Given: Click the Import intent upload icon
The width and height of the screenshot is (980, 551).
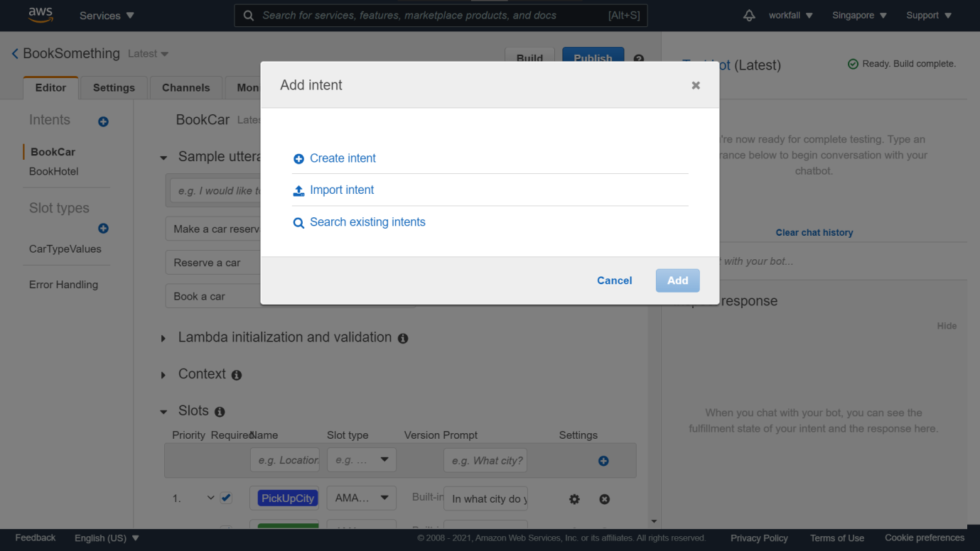Looking at the screenshot, I should (298, 190).
